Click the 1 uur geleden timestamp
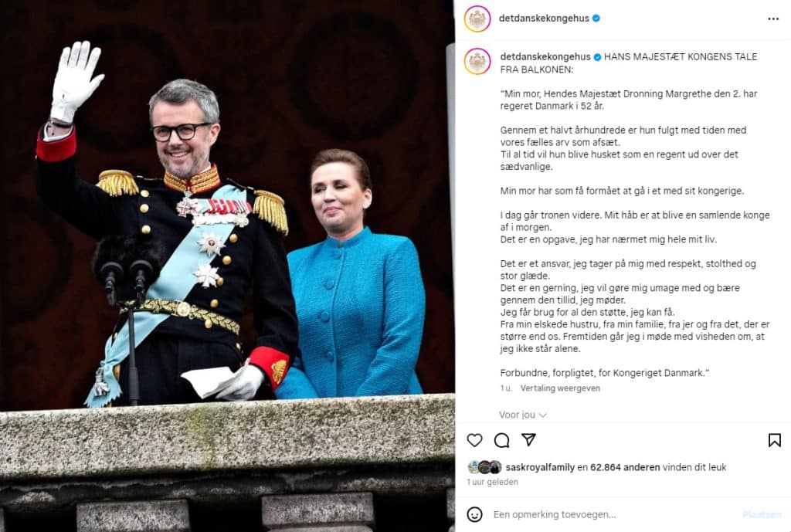The width and height of the screenshot is (791, 532). [492, 482]
